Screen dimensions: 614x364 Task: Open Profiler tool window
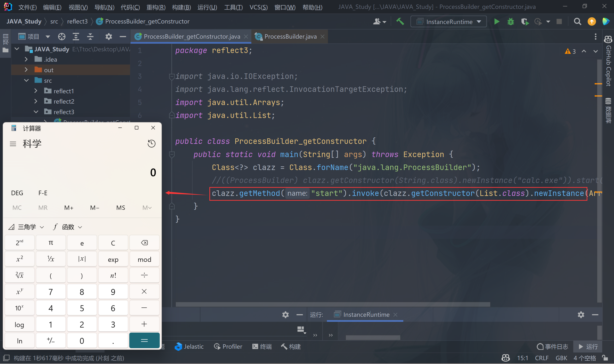coord(228,346)
